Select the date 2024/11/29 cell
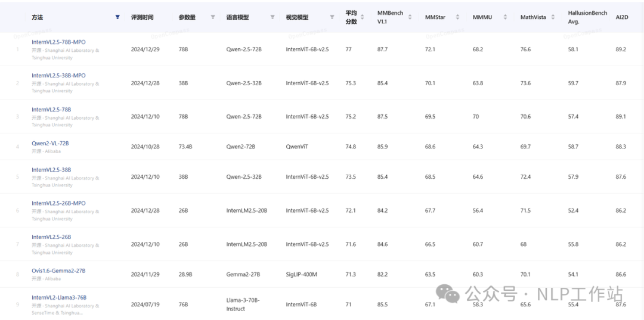This screenshot has width=644, height=320. [x=145, y=275]
